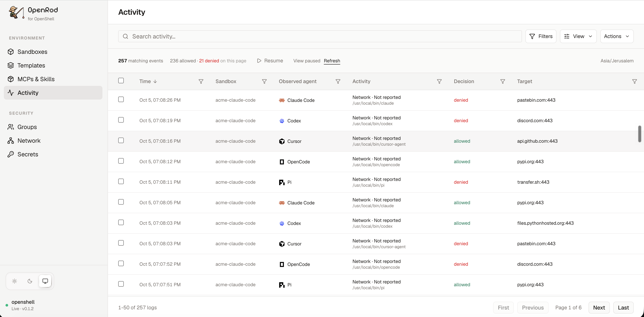Click the OpenRod angler logo
Viewport: 644px width, 317px height.
click(16, 13)
